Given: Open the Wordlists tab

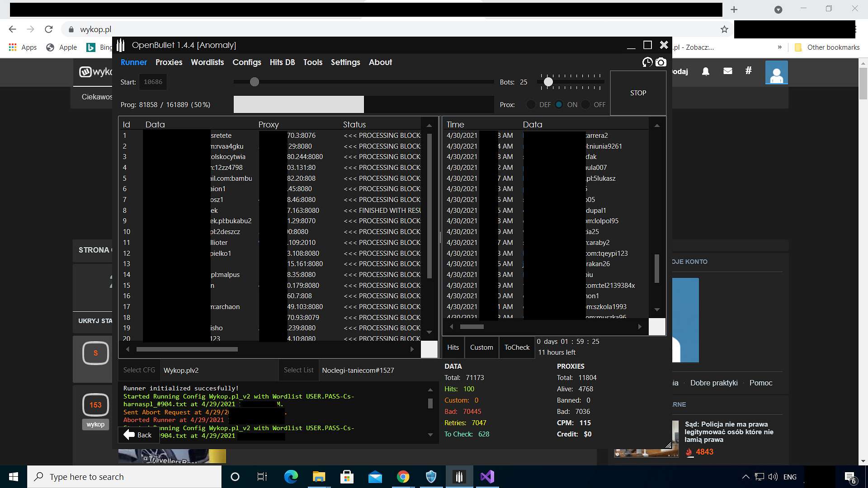Looking at the screenshot, I should [207, 62].
